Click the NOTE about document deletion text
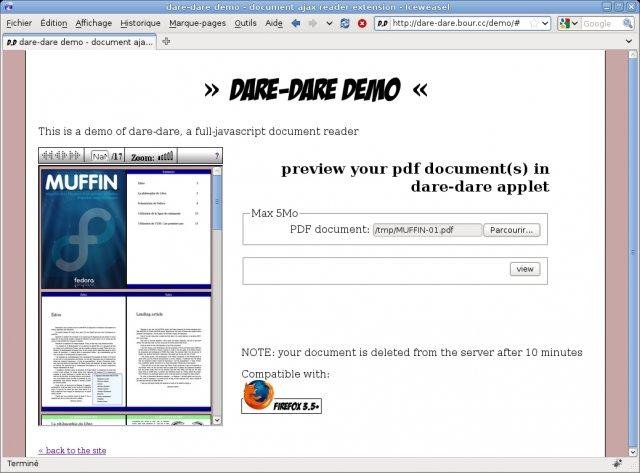The image size is (640, 473). 412,352
